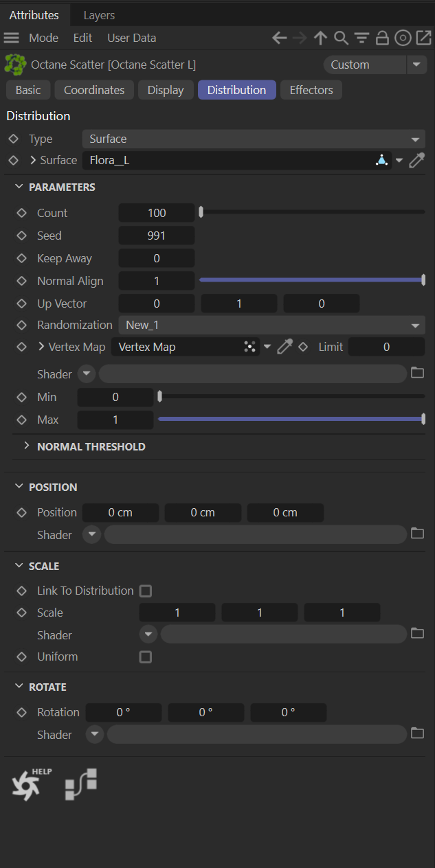Click the Octane node editor icon
The image size is (435, 868).
click(x=80, y=784)
